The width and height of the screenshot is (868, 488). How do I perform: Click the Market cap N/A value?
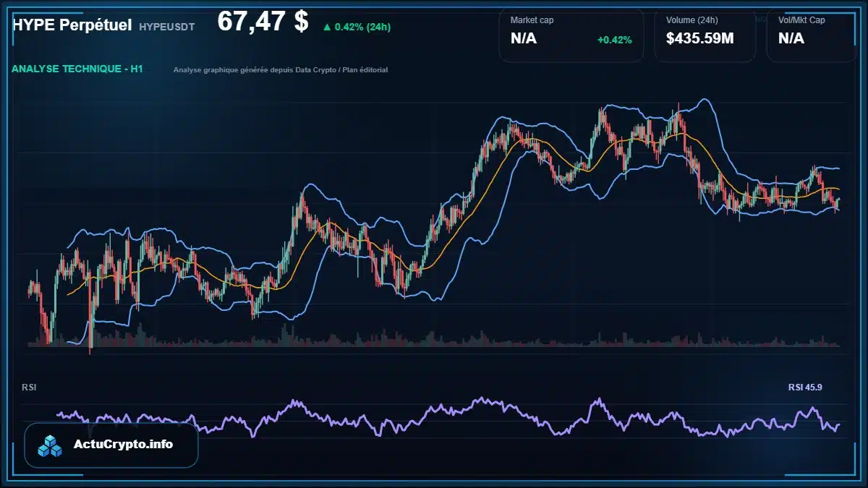click(x=524, y=39)
